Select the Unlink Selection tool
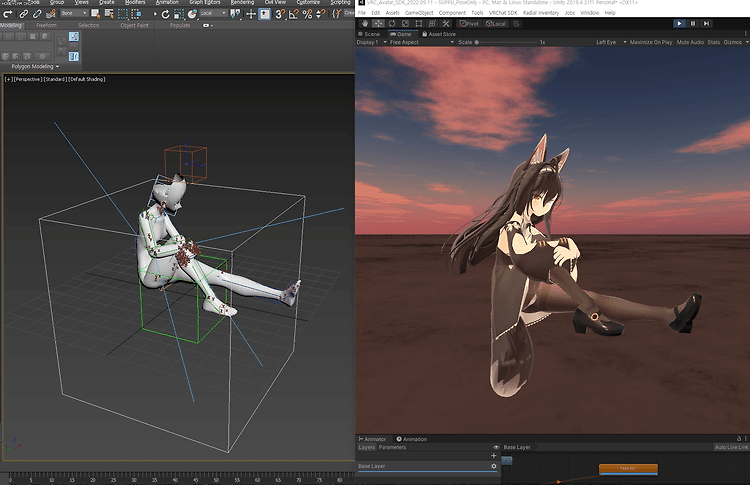This screenshot has height=485, width=750. (x=37, y=14)
